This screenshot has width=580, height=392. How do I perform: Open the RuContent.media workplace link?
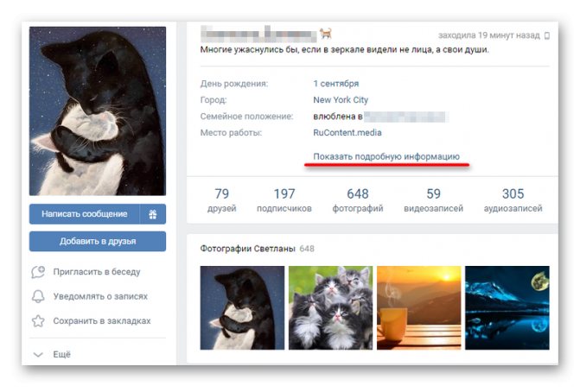(347, 133)
